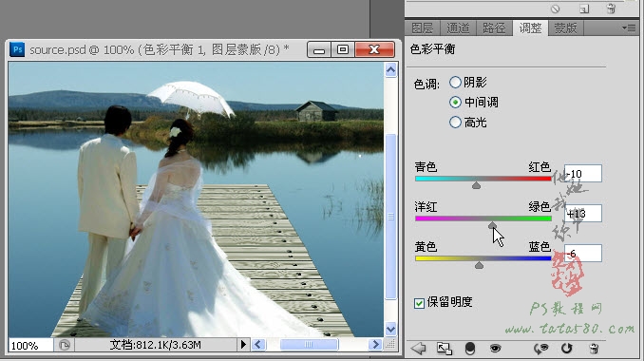Select the 中间调 (midtones) tone radio button
Screen dimensions: 644x361
(455, 102)
